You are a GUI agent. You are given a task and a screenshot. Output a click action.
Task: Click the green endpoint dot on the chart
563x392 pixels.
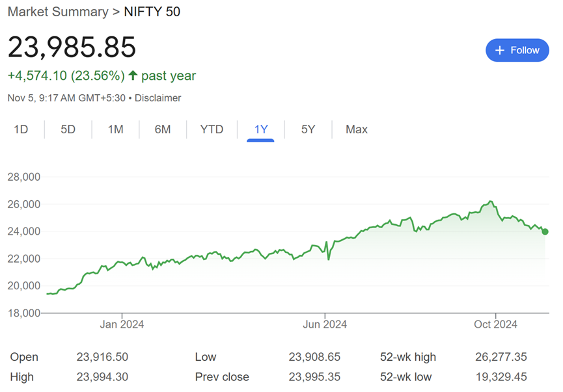(545, 231)
